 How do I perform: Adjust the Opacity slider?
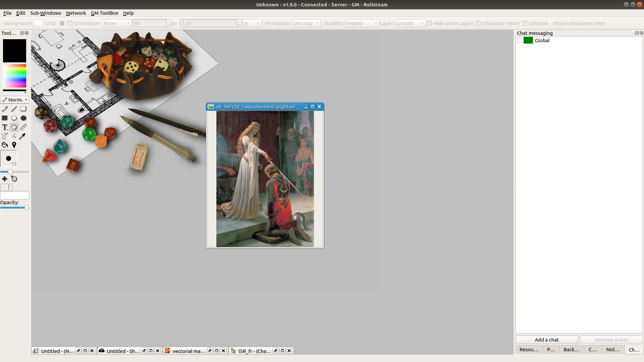point(14,208)
